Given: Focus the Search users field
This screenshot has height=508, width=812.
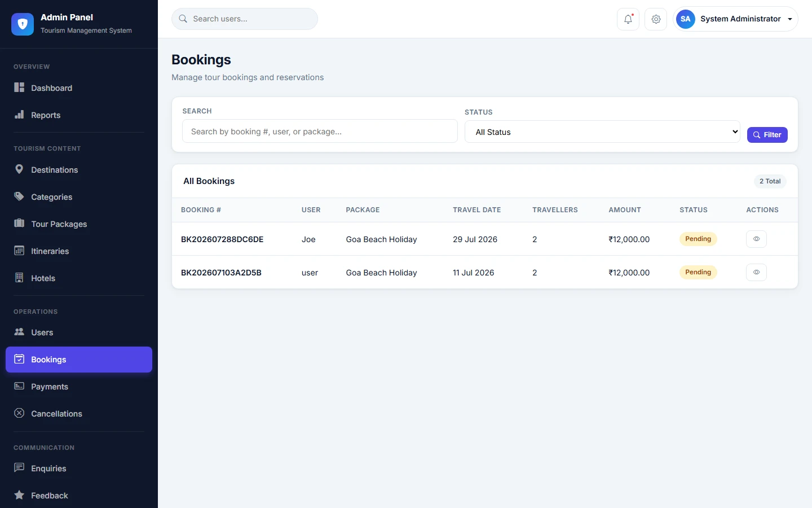Looking at the screenshot, I should [x=245, y=19].
